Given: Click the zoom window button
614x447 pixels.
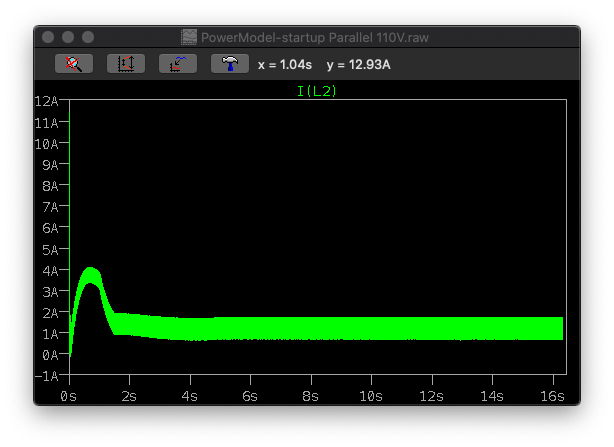Looking at the screenshot, I should pyautogui.click(x=88, y=37).
